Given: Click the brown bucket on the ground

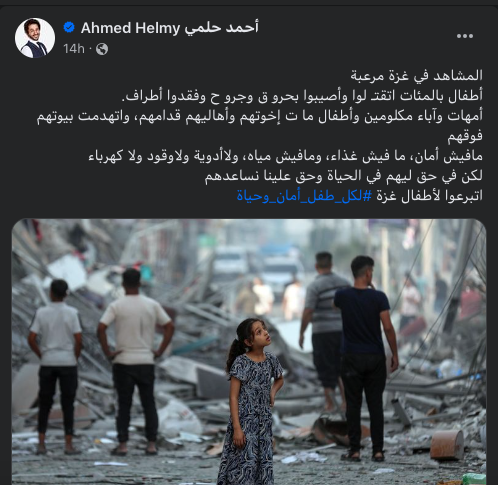Looking at the screenshot, I should tap(447, 445).
